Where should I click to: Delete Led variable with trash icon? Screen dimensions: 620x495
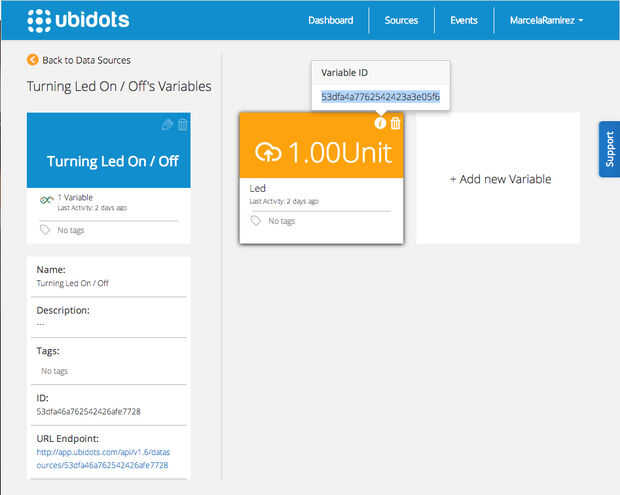(x=395, y=123)
